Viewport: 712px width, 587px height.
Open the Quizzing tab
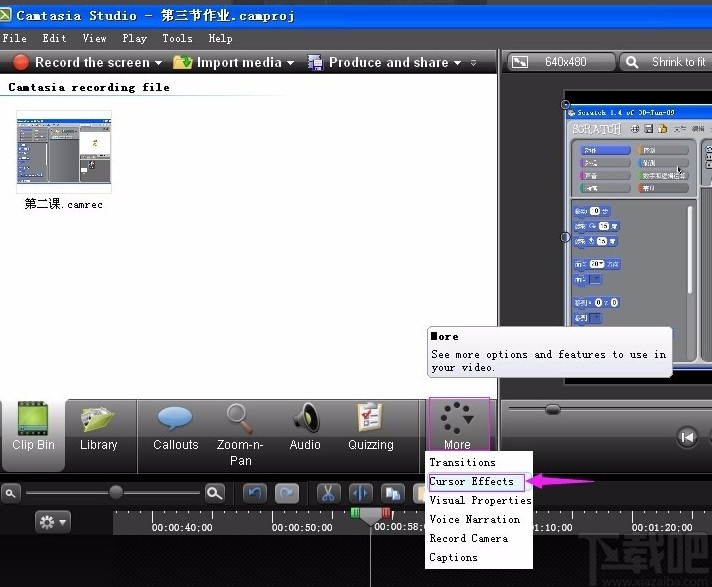point(371,429)
